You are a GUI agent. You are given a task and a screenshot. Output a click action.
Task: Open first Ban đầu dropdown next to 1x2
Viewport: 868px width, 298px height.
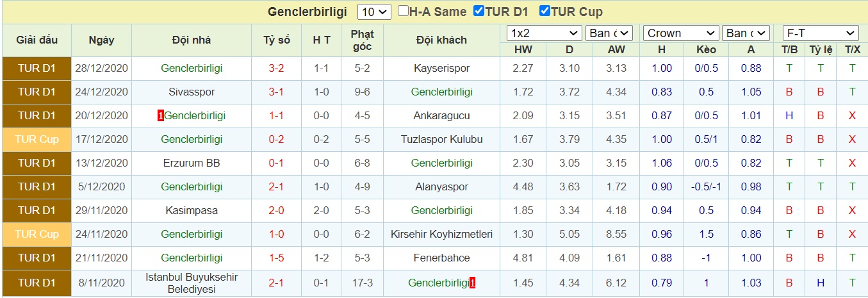click(609, 33)
